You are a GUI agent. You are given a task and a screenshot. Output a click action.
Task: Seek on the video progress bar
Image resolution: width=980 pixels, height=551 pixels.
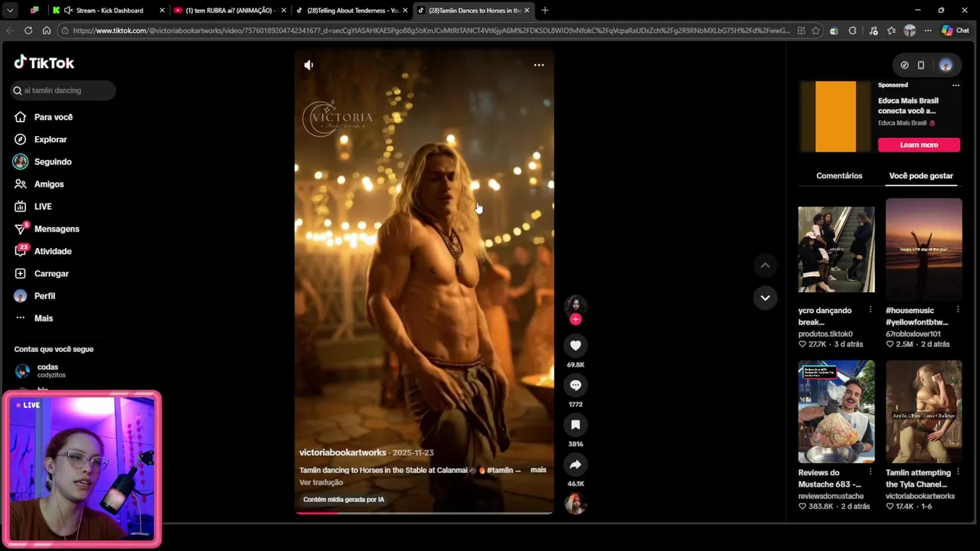pos(424,513)
